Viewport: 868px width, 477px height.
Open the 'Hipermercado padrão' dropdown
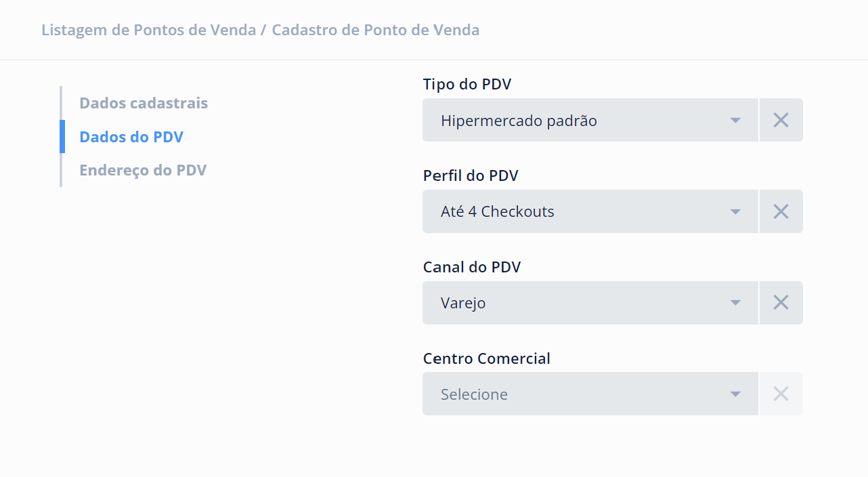pos(576,121)
